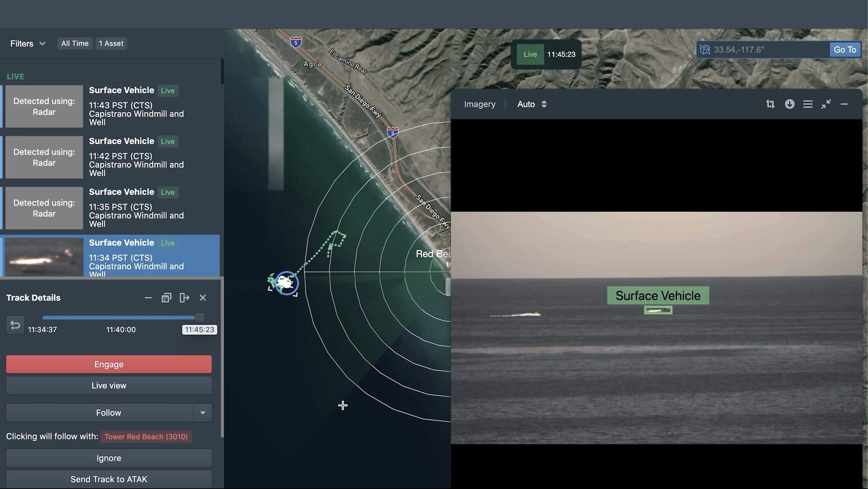This screenshot has width=868, height=489.
Task: Click the Ignore button
Action: click(x=109, y=458)
